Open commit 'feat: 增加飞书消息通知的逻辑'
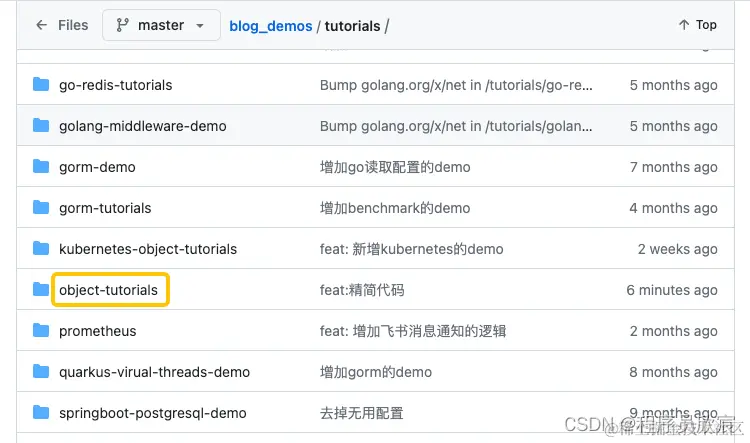Screen dimensions: 750x443 [413, 331]
